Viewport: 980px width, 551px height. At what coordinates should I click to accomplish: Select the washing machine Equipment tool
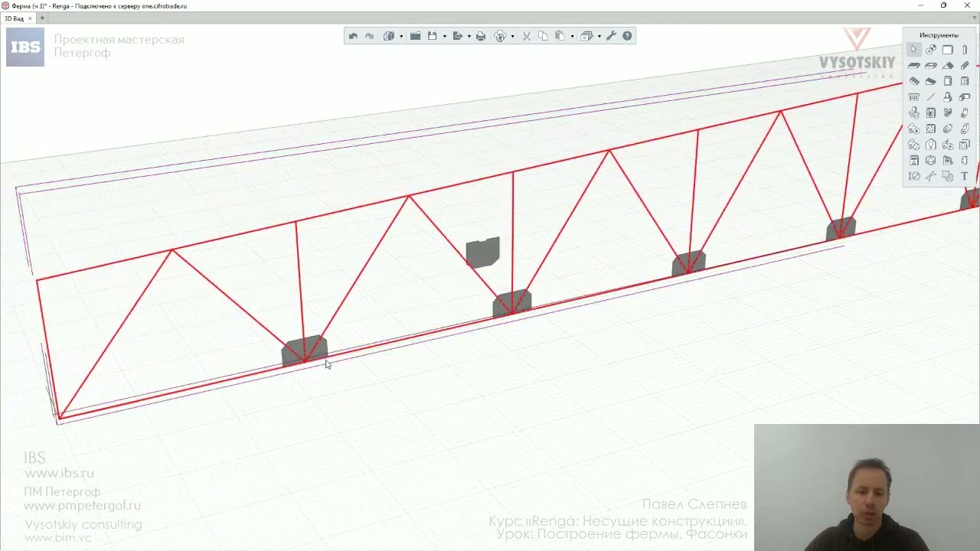tap(931, 113)
